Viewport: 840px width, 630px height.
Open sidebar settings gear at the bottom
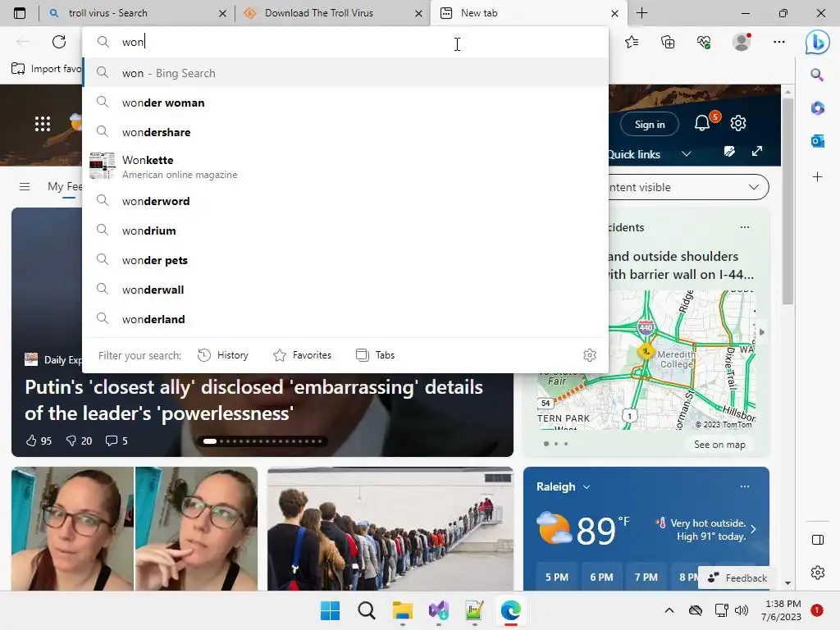pyautogui.click(x=818, y=573)
